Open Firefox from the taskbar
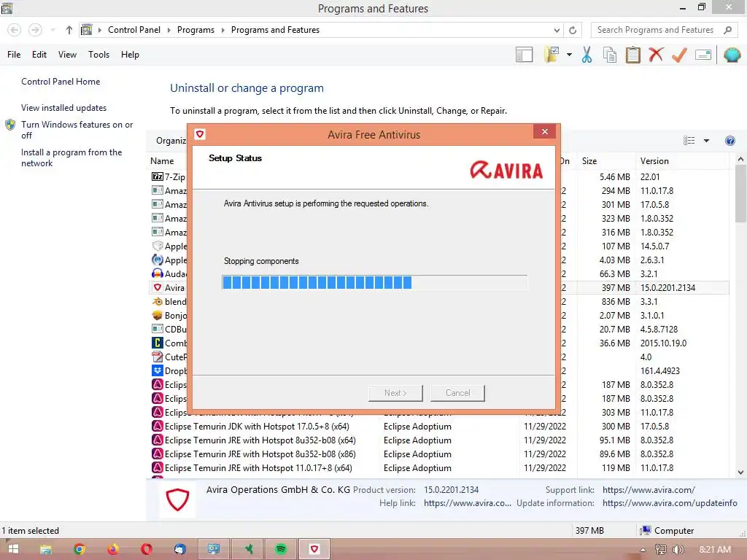The width and height of the screenshot is (747, 560). point(113,549)
